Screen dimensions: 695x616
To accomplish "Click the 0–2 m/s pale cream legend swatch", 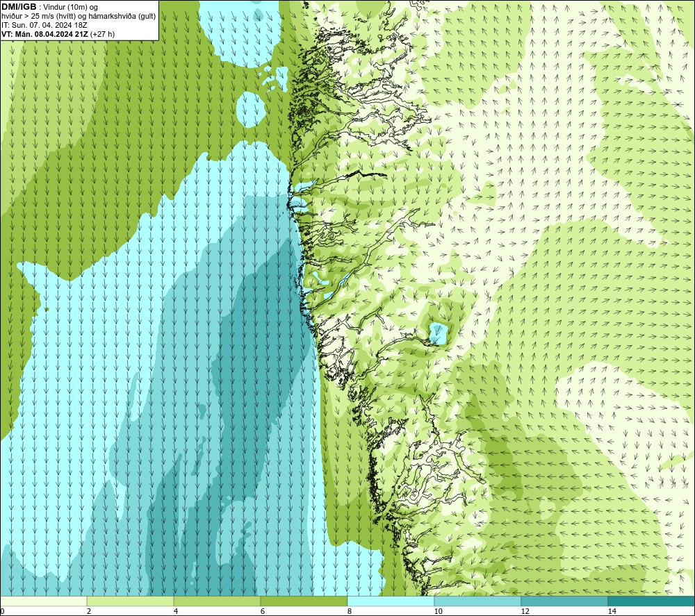I will point(44,601).
